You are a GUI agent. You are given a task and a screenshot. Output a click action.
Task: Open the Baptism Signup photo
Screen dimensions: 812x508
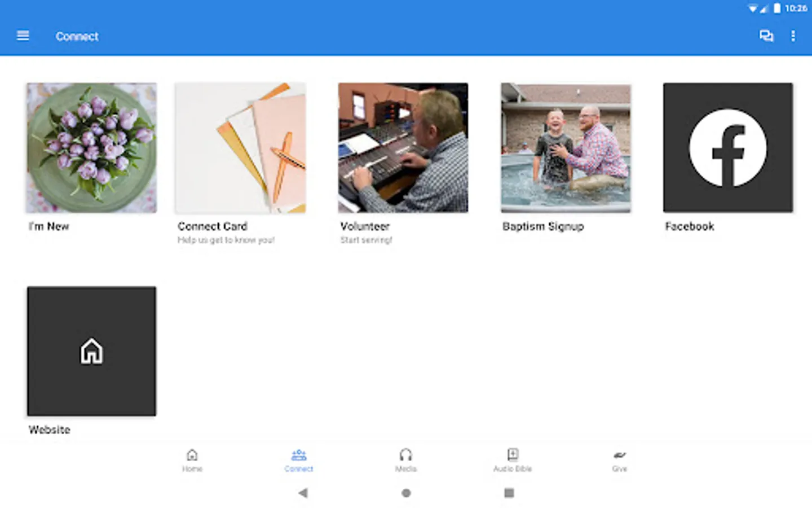click(x=566, y=148)
